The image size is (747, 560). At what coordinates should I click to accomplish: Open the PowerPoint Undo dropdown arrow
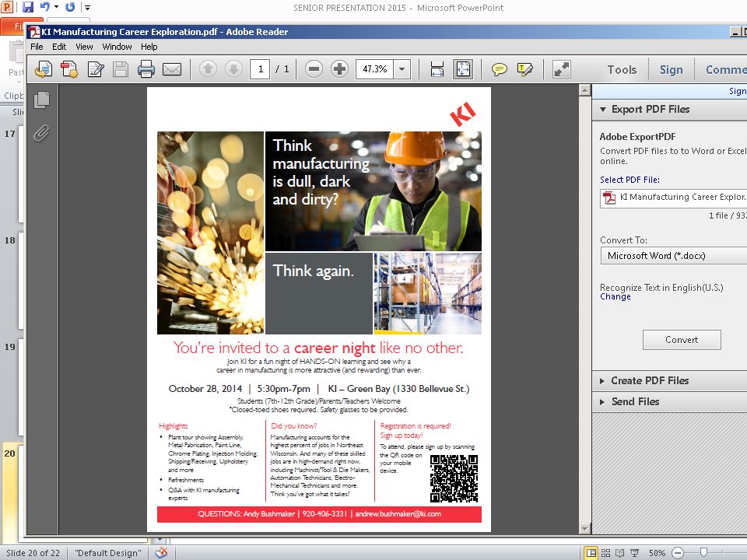coord(56,7)
